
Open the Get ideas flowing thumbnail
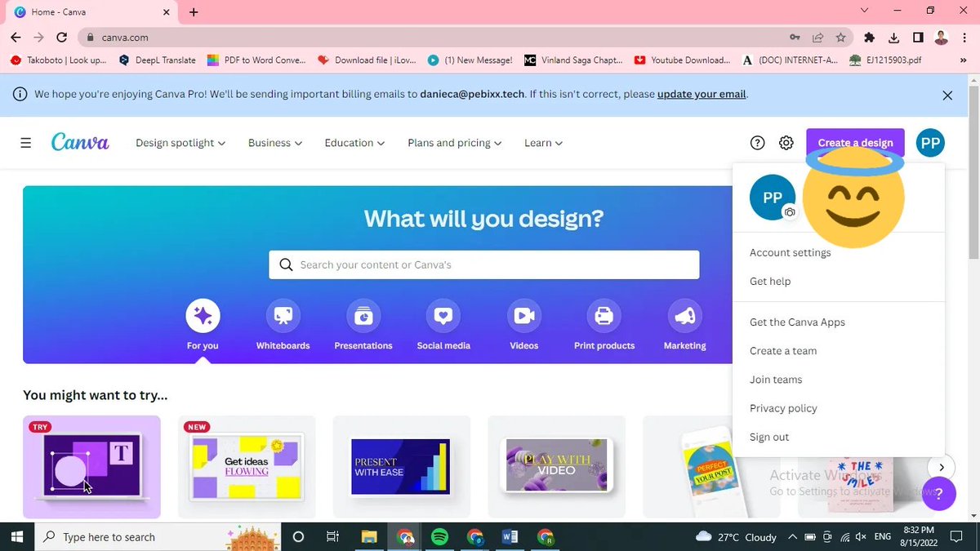coord(247,467)
